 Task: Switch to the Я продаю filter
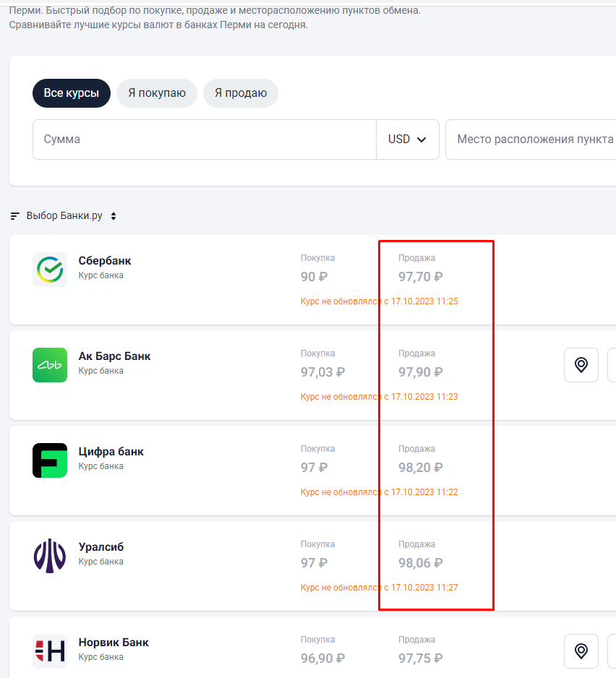click(241, 93)
